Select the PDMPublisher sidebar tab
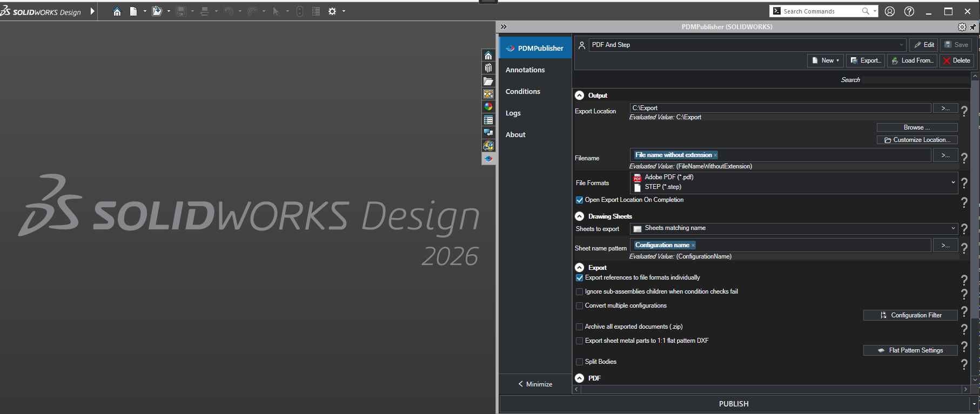Screen dimensions: 980x414 click(535, 48)
